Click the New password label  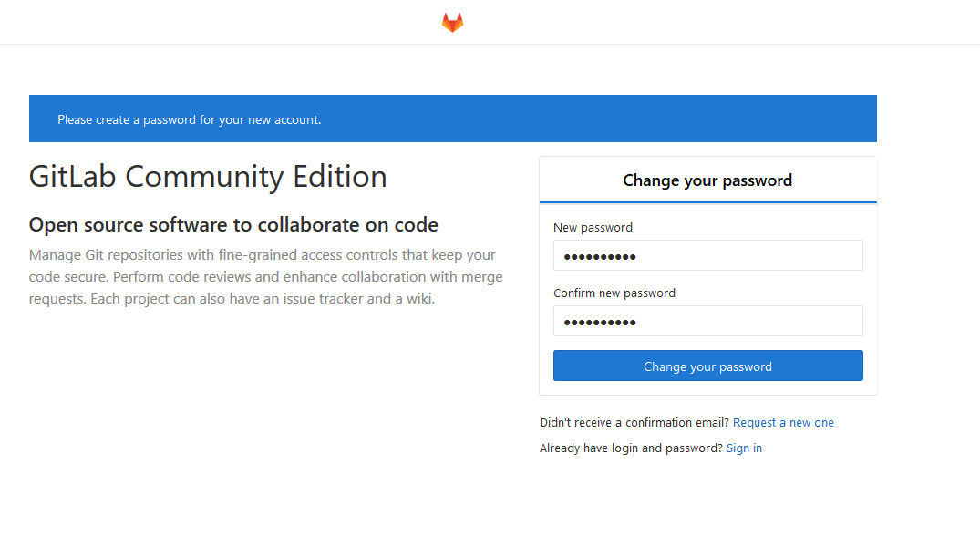point(593,228)
